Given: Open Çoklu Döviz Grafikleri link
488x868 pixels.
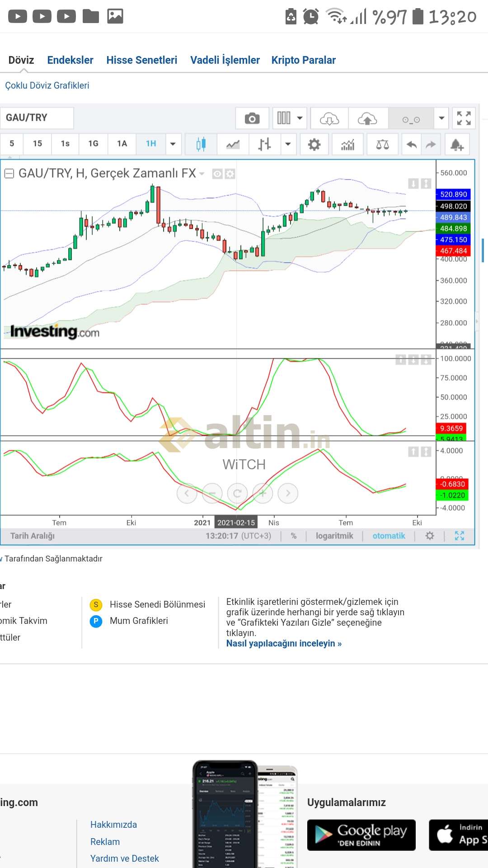Looking at the screenshot, I should pyautogui.click(x=47, y=85).
